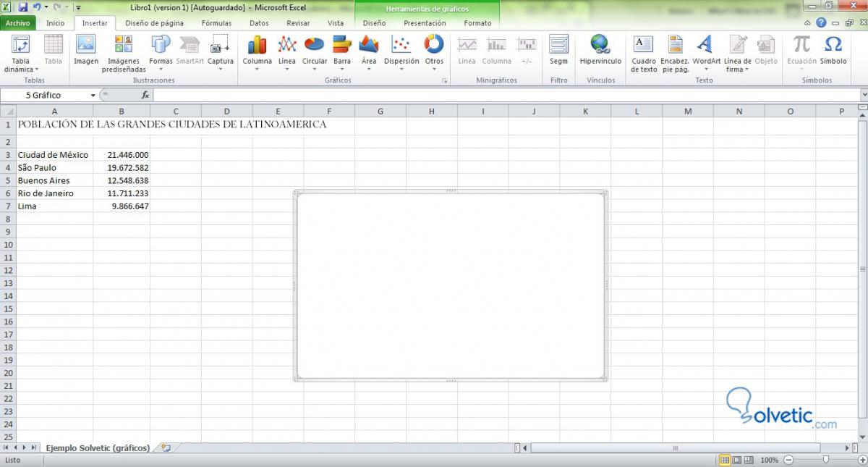Click the Segm slicer icon
This screenshot has height=467, width=868.
pyautogui.click(x=558, y=49)
